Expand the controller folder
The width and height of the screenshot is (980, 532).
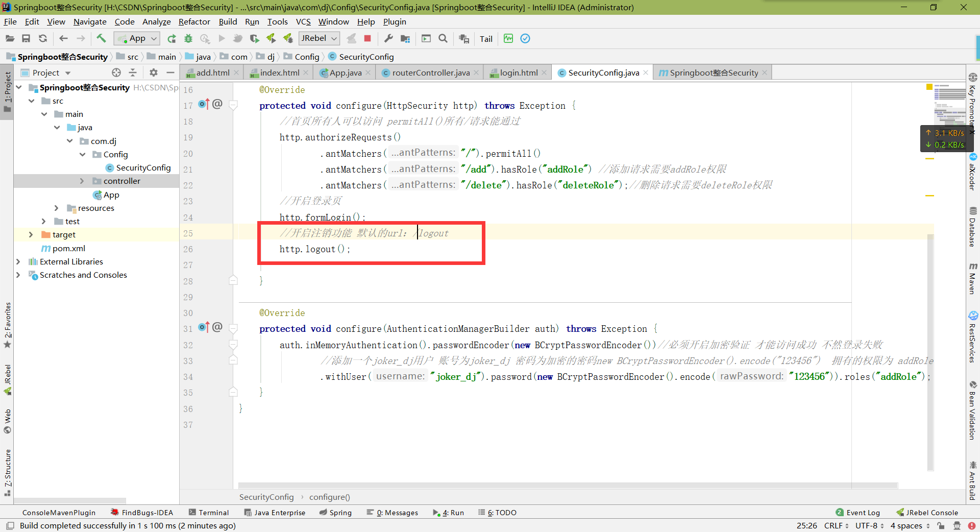[82, 181]
